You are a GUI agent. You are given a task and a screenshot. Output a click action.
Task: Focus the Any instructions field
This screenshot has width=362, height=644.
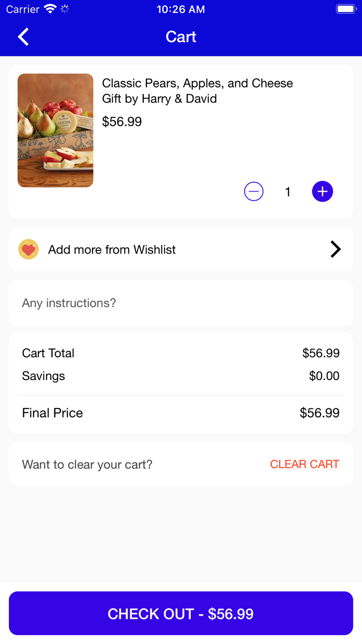180,303
